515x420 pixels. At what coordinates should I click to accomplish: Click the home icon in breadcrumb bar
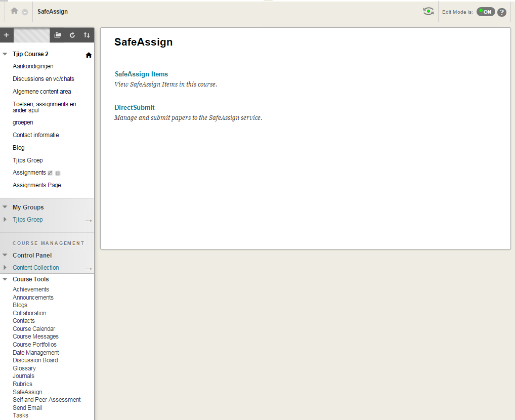[x=14, y=11]
